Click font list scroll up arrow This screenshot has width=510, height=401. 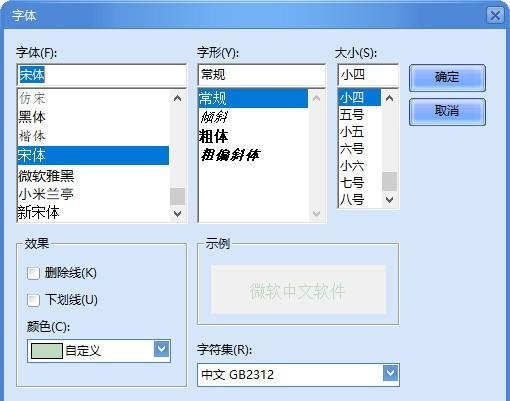pos(177,98)
